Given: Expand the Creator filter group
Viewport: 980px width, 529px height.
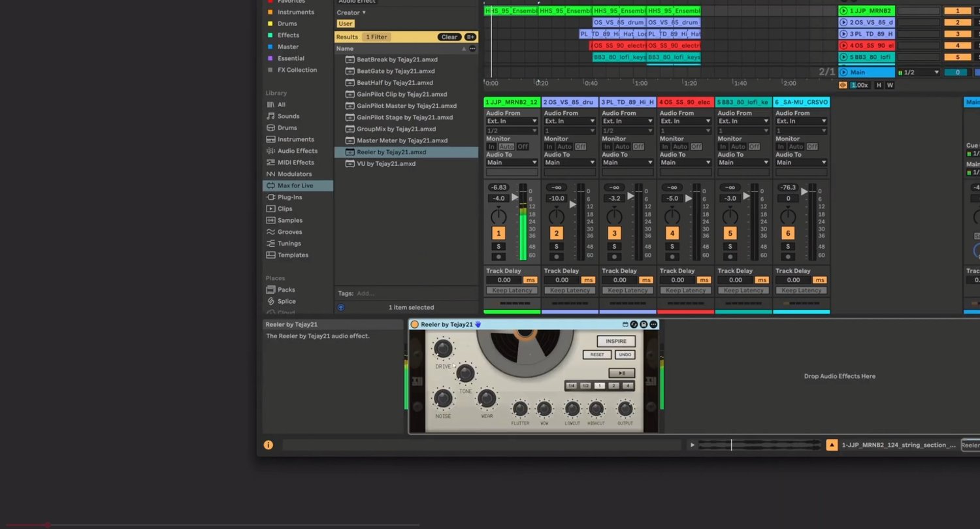Looking at the screenshot, I should click(351, 12).
